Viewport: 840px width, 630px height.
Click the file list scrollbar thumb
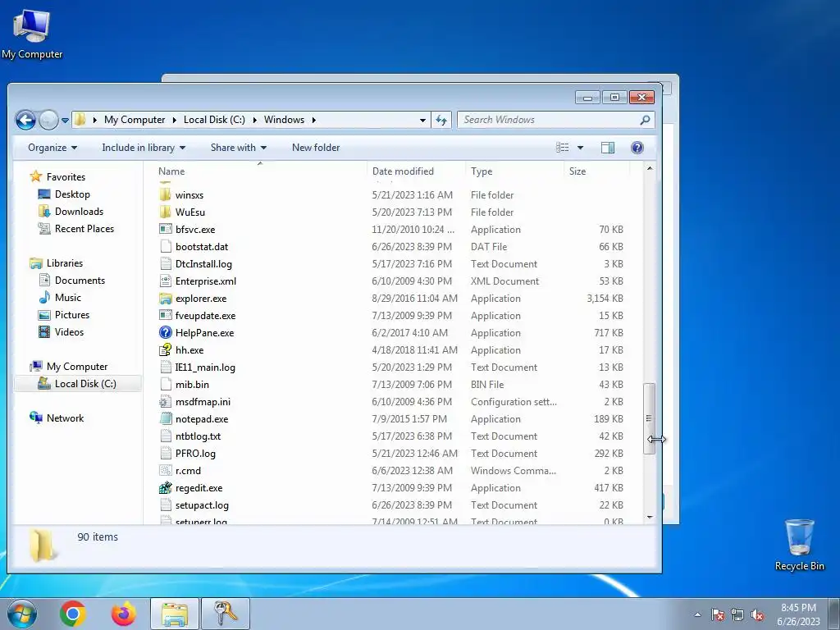tap(650, 418)
